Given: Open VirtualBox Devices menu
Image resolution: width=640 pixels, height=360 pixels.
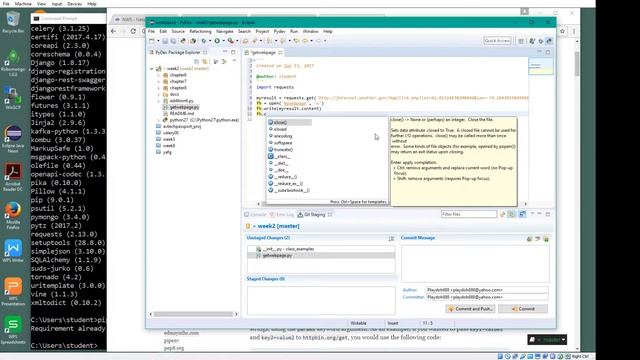Looking at the screenshot, I should (74, 4).
